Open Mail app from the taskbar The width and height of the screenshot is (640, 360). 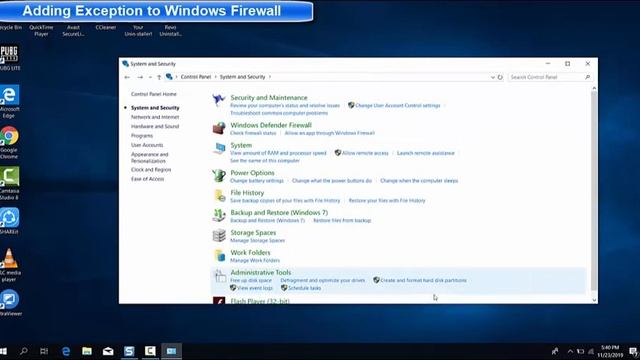[108, 351]
